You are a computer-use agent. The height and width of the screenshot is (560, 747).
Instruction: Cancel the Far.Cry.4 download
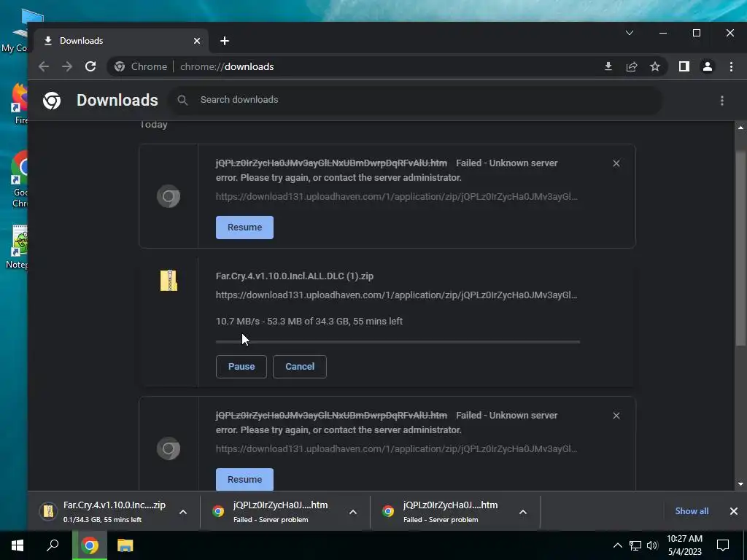300,367
